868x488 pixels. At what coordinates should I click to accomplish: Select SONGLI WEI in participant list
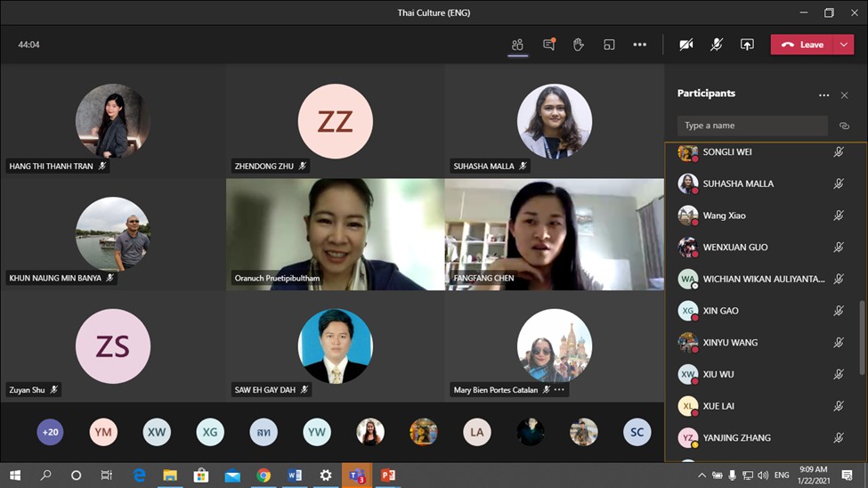click(766, 151)
